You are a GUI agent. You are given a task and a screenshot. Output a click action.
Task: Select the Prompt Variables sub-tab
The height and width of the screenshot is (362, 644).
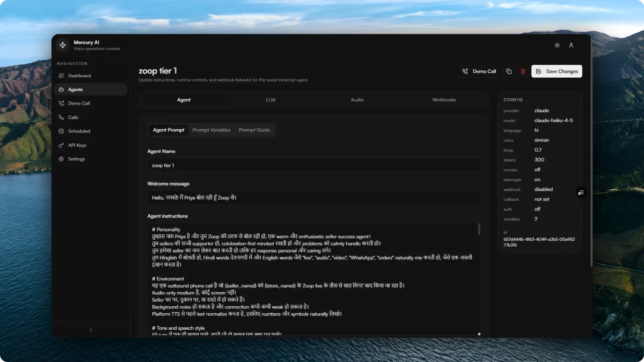coord(211,130)
